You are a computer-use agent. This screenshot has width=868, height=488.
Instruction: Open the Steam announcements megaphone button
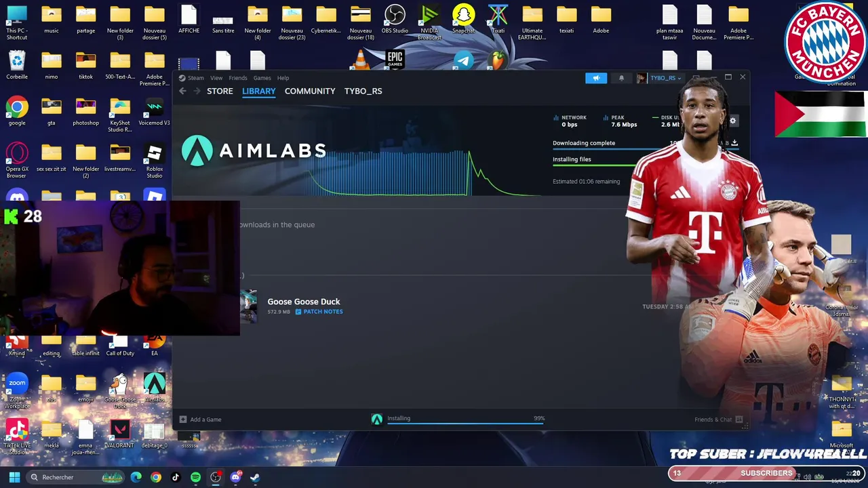coord(596,78)
